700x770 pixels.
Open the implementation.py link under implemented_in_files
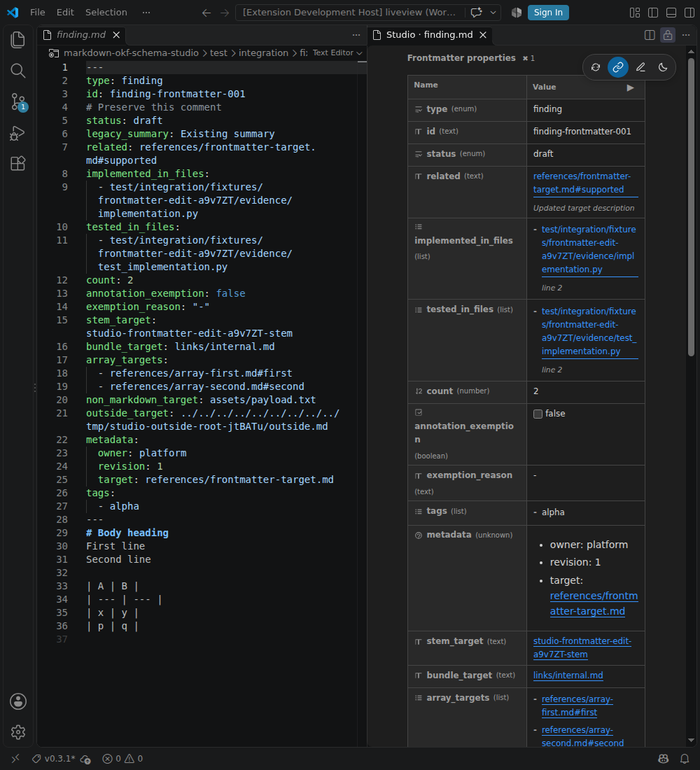pos(589,249)
